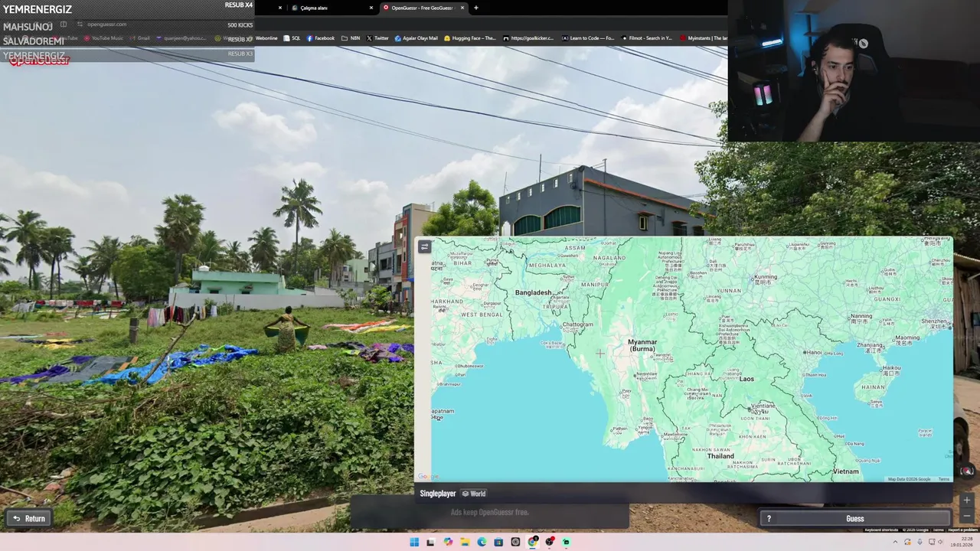Click Meghalaya label on the map

tap(547, 266)
